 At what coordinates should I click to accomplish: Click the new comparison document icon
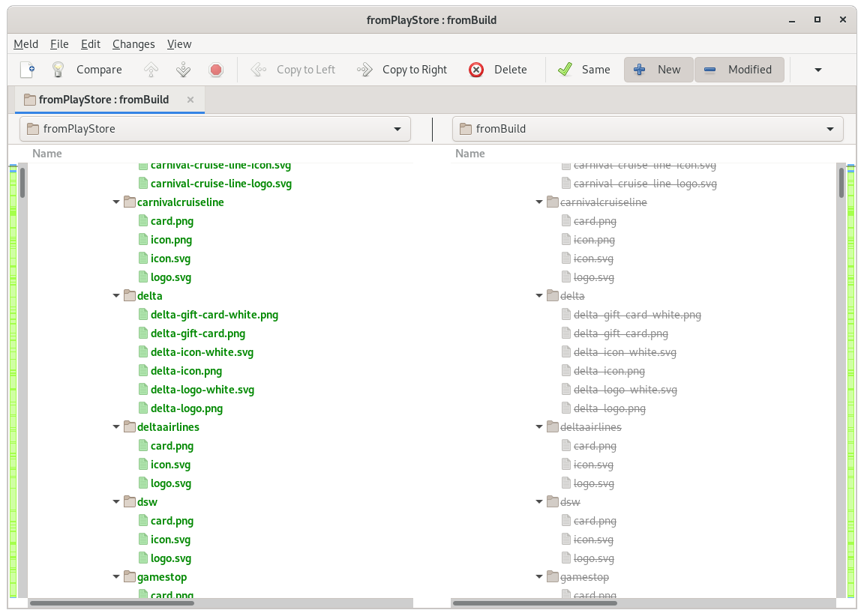27,70
